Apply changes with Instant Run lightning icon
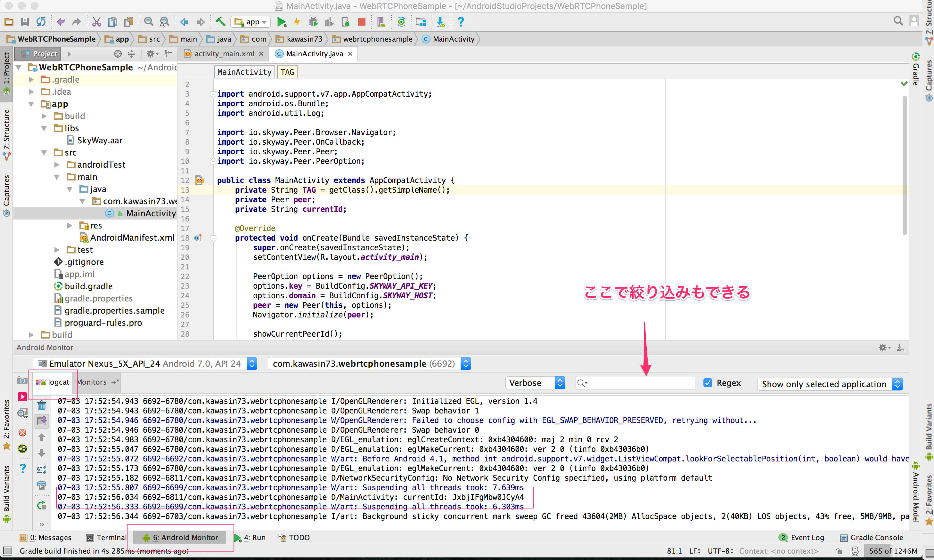 pos(297,22)
